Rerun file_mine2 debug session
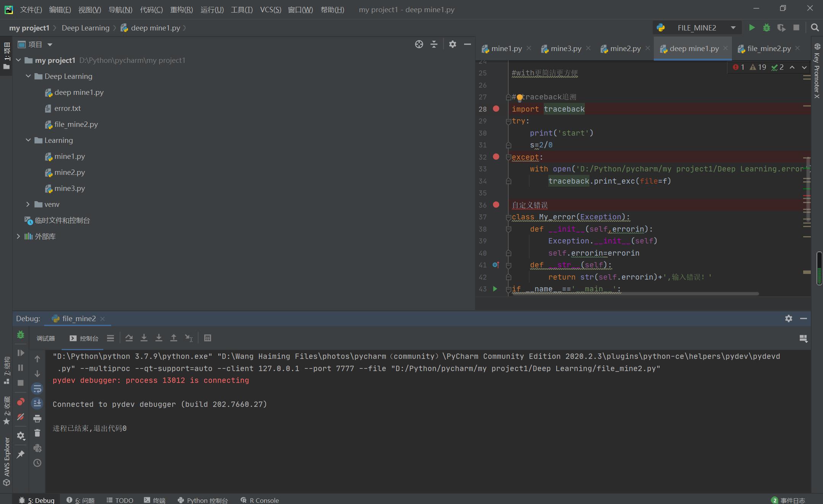This screenshot has width=823, height=504. tap(21, 335)
